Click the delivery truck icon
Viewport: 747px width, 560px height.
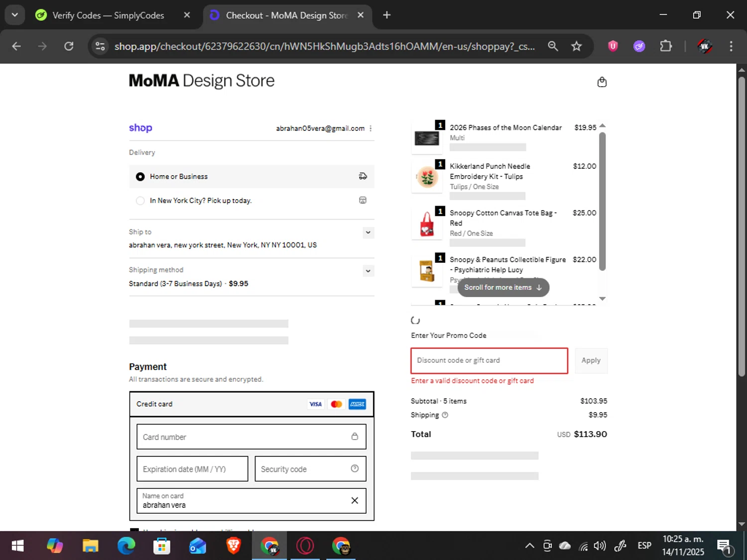363,176
